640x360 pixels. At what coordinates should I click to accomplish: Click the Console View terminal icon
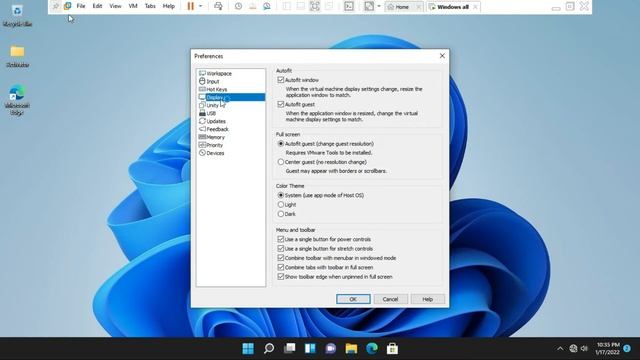pos(349,6)
